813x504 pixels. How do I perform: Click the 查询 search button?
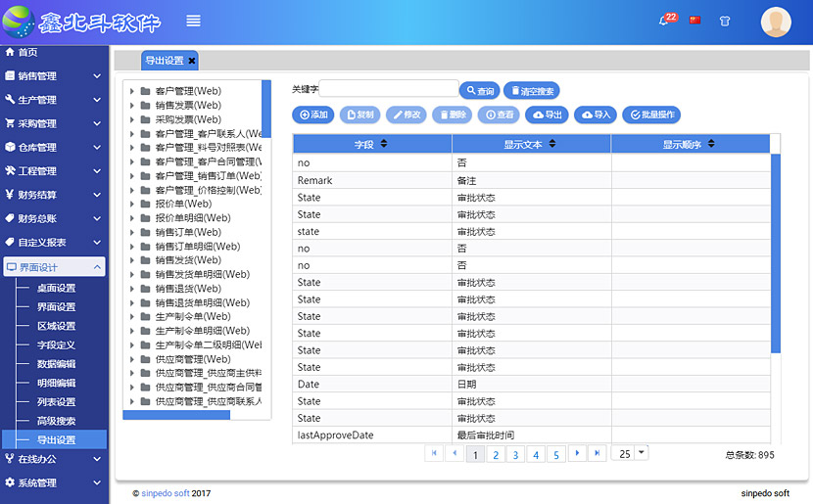point(479,91)
